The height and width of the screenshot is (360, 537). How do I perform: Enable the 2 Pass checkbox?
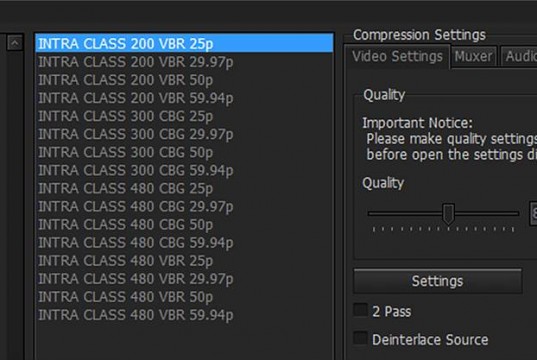click(360, 310)
